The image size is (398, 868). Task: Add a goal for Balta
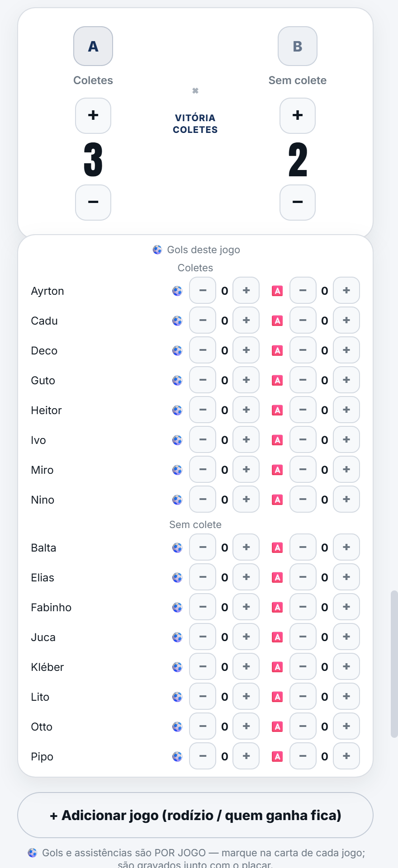point(246,547)
